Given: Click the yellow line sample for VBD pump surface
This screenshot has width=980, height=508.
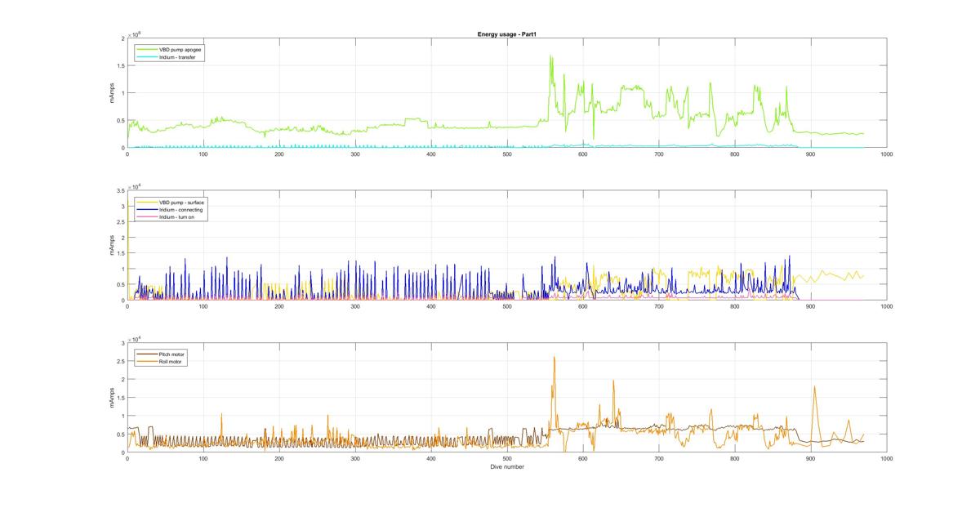Looking at the screenshot, I should [147, 202].
